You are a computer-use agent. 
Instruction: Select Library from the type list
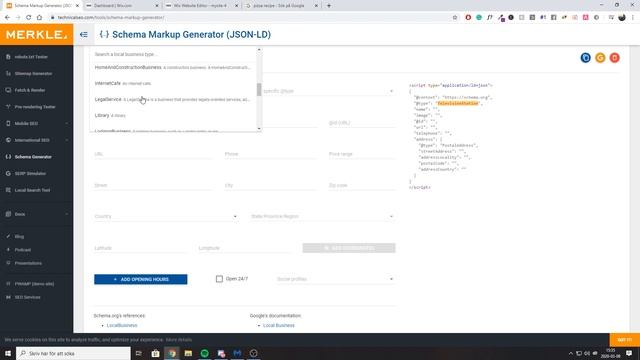click(173, 116)
